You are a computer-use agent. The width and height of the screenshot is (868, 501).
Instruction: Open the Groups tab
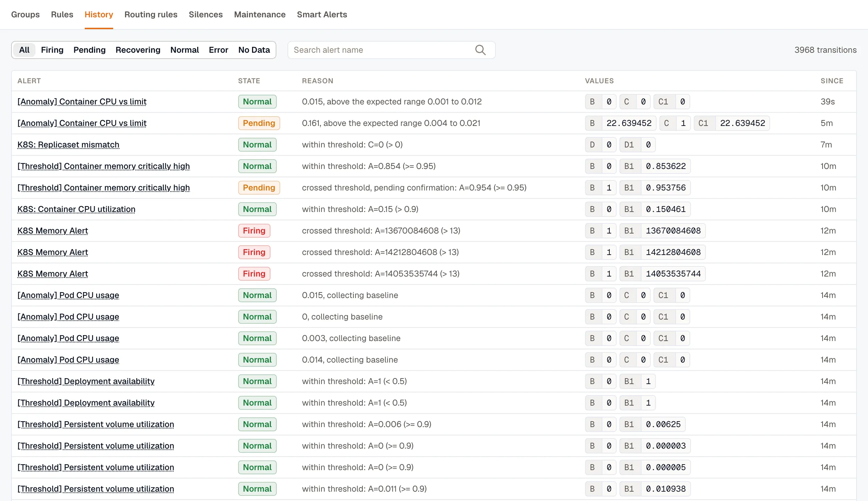pos(25,15)
